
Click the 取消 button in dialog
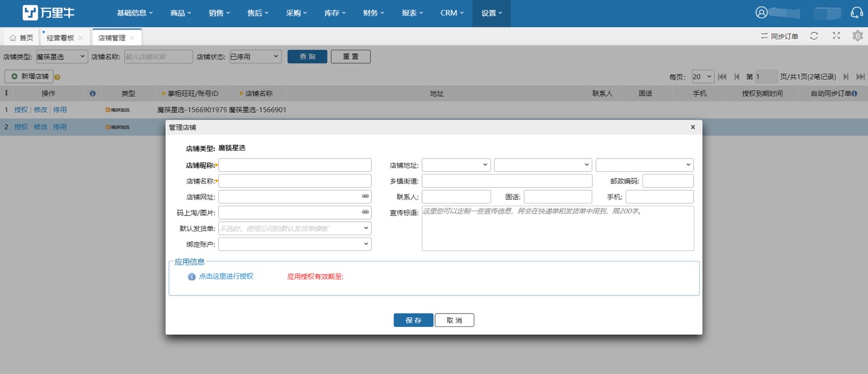[454, 320]
